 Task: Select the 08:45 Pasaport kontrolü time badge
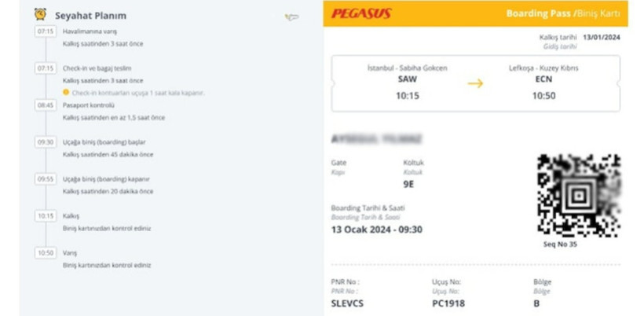click(x=46, y=105)
